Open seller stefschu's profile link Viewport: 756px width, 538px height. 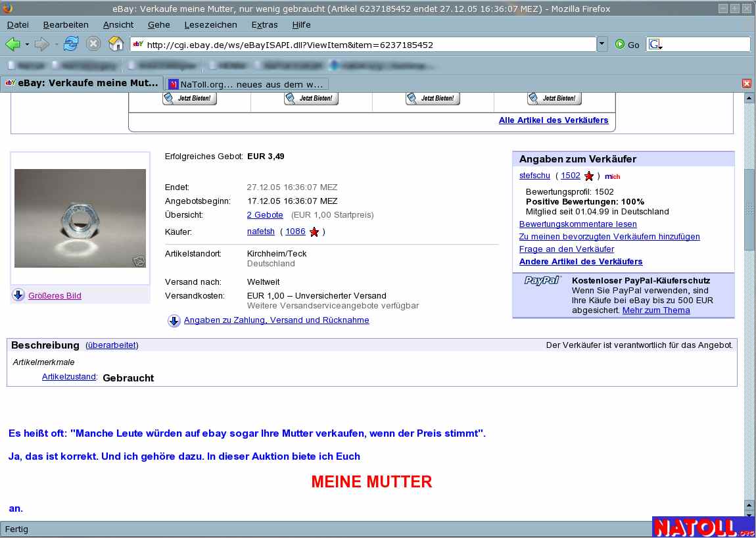534,176
